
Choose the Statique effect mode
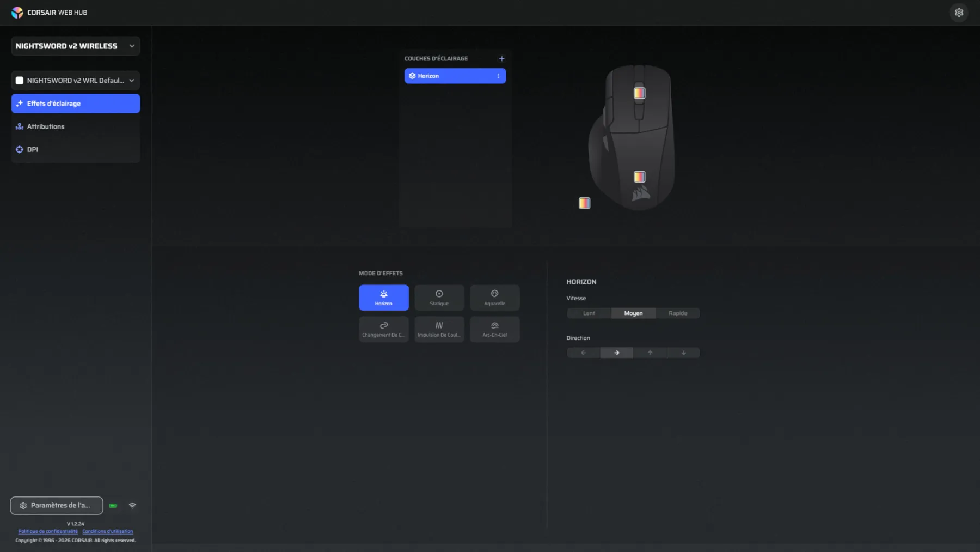point(439,298)
